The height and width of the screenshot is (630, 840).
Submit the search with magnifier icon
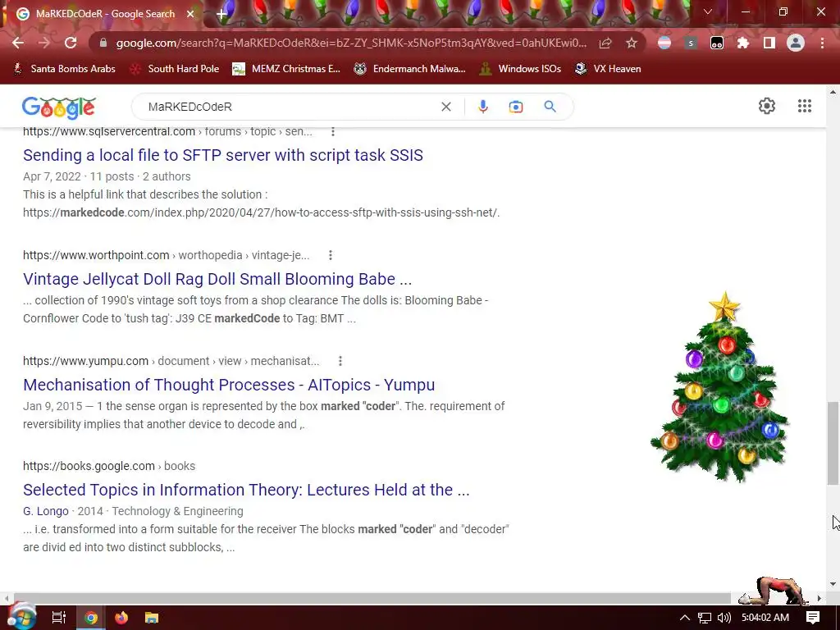coord(550,107)
